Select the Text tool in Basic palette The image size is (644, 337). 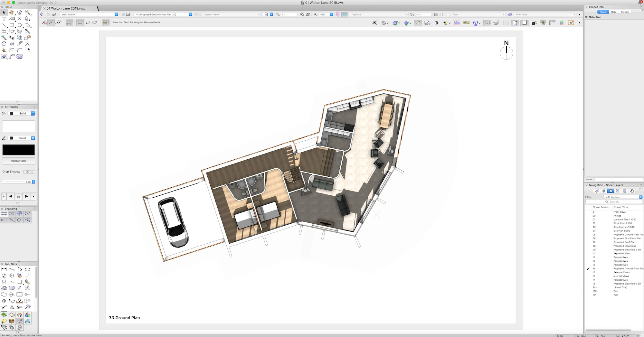click(x=4, y=19)
